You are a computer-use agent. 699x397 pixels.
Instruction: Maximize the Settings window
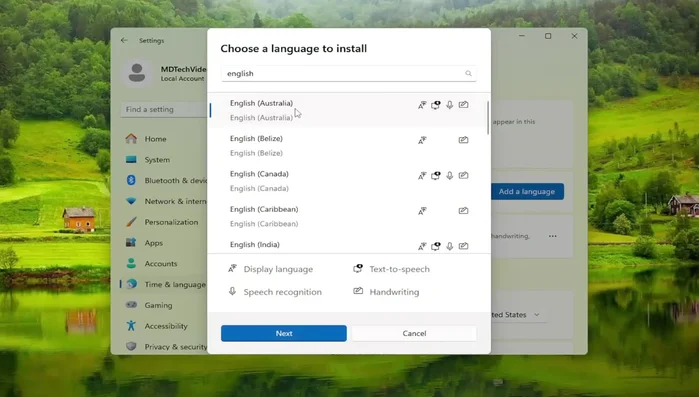tap(548, 36)
